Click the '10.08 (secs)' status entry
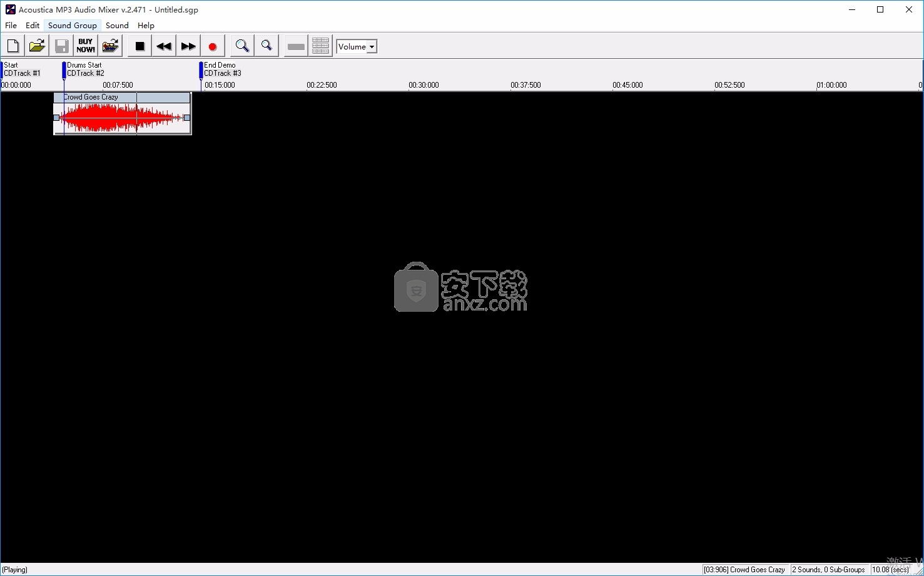 [891, 570]
